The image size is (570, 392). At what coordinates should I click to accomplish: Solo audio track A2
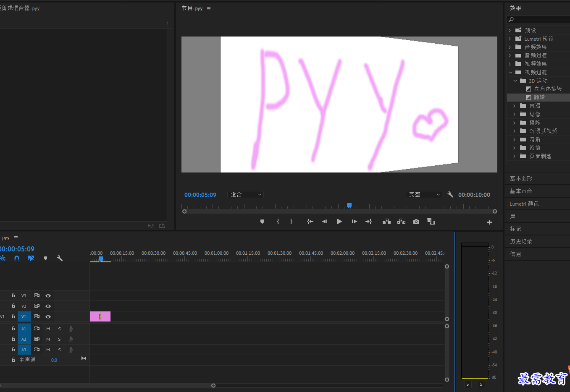[59, 340]
